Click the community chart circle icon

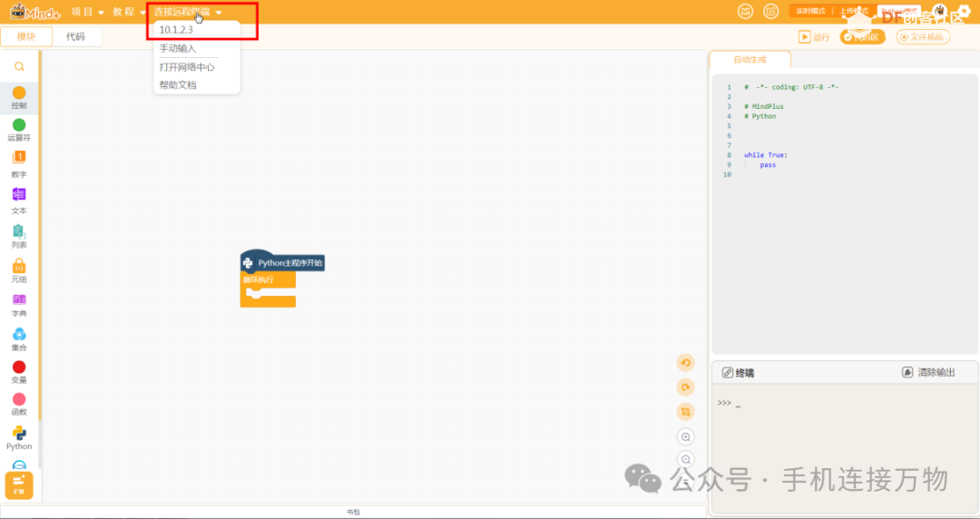(745, 11)
